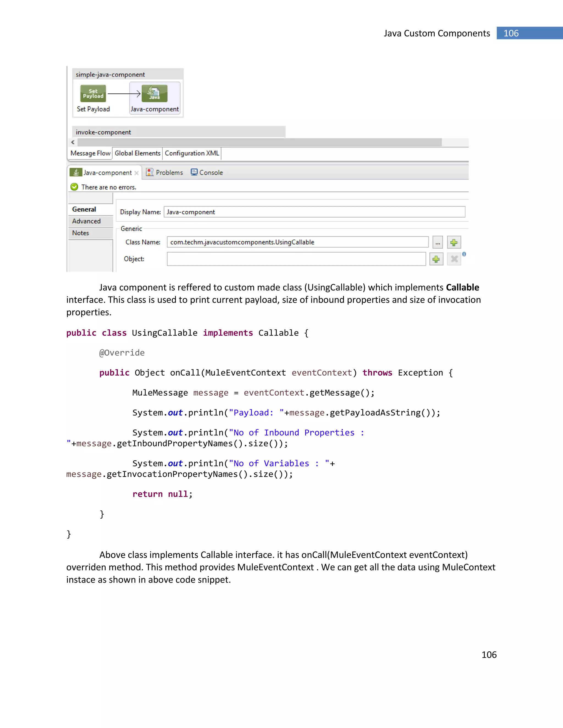
Task: Open the Message Flow tab
Action: click(90, 153)
